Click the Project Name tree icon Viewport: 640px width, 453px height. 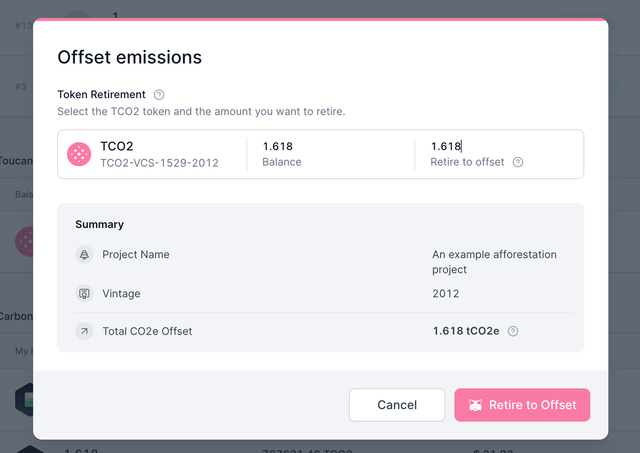[84, 255]
